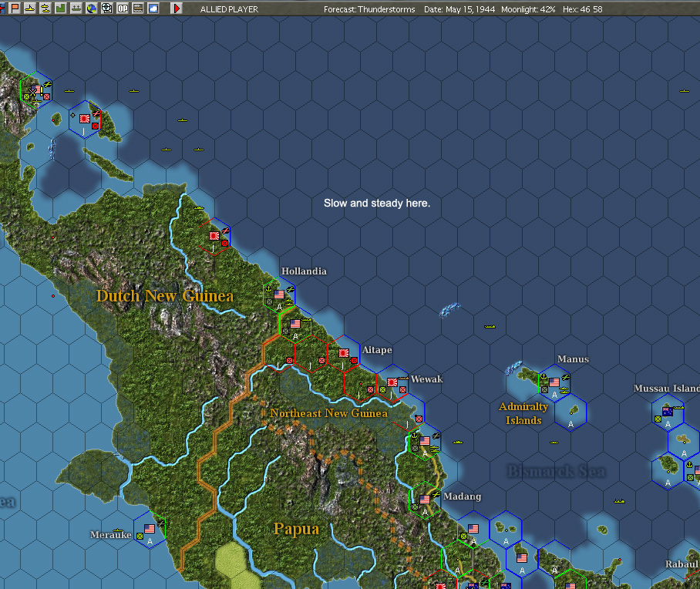Select the task force marker between Wewak and Manus
The height and width of the screenshot is (589, 700).
490,326
